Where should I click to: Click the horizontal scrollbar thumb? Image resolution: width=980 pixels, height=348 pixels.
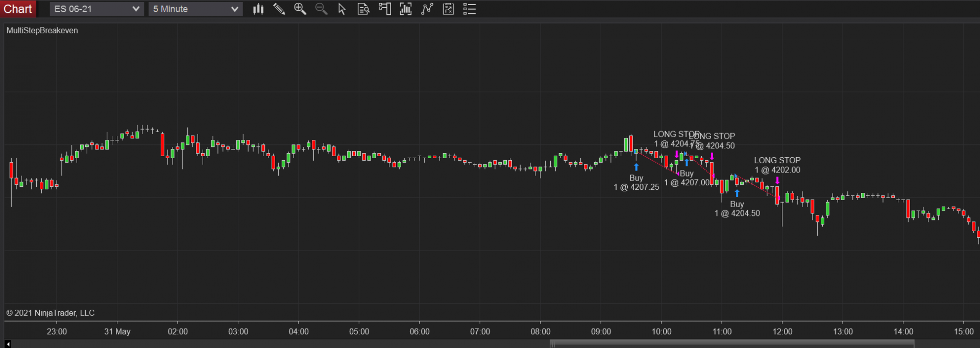tap(732, 344)
